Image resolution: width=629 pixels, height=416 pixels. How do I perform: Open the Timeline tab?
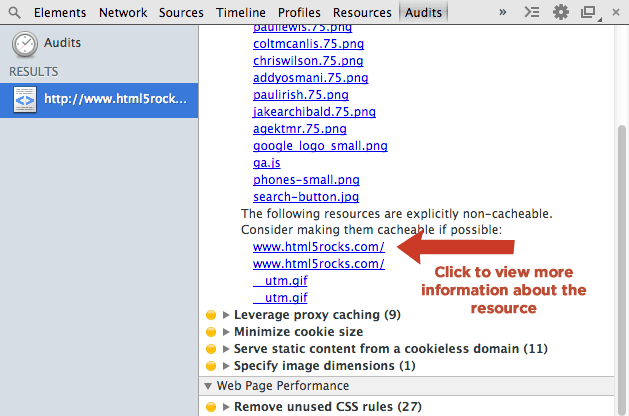pos(240,13)
